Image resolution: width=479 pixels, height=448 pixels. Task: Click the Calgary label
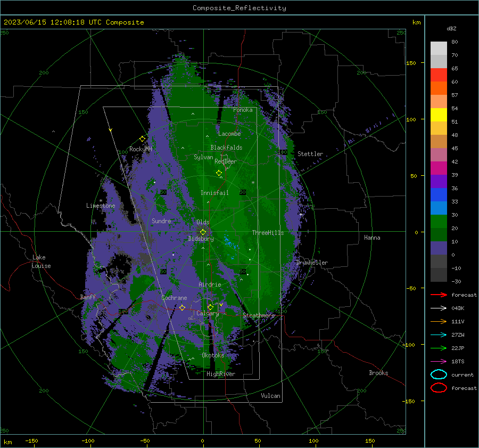point(208,313)
